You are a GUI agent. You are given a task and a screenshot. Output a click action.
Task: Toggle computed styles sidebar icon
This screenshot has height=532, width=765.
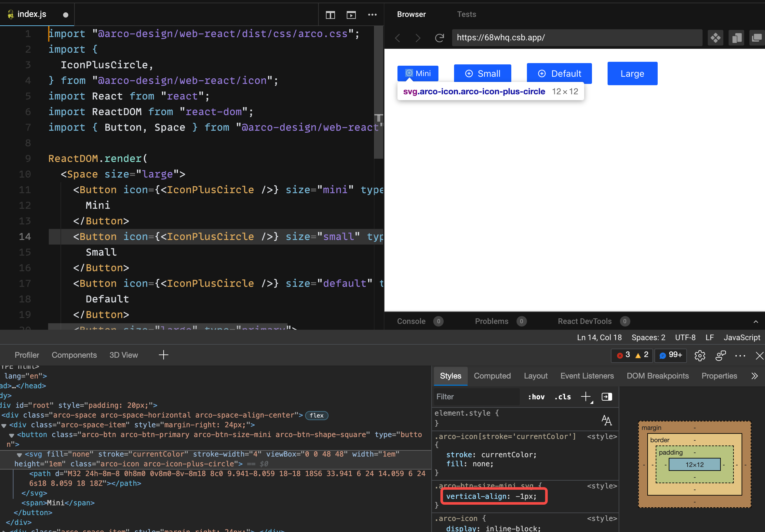607,397
